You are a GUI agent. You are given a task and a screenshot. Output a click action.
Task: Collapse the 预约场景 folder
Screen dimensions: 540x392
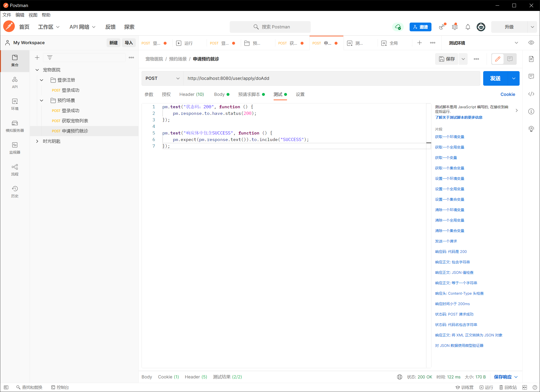[x=42, y=100]
